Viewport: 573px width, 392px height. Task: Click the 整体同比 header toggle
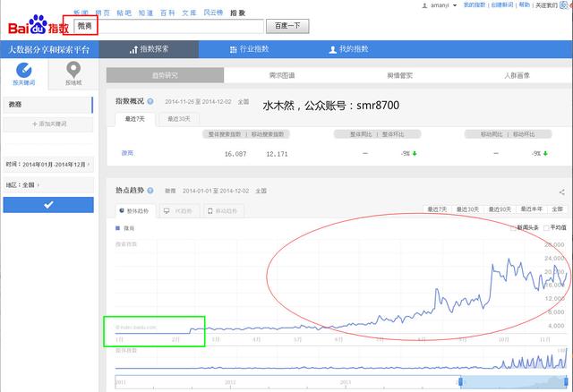[361, 134]
